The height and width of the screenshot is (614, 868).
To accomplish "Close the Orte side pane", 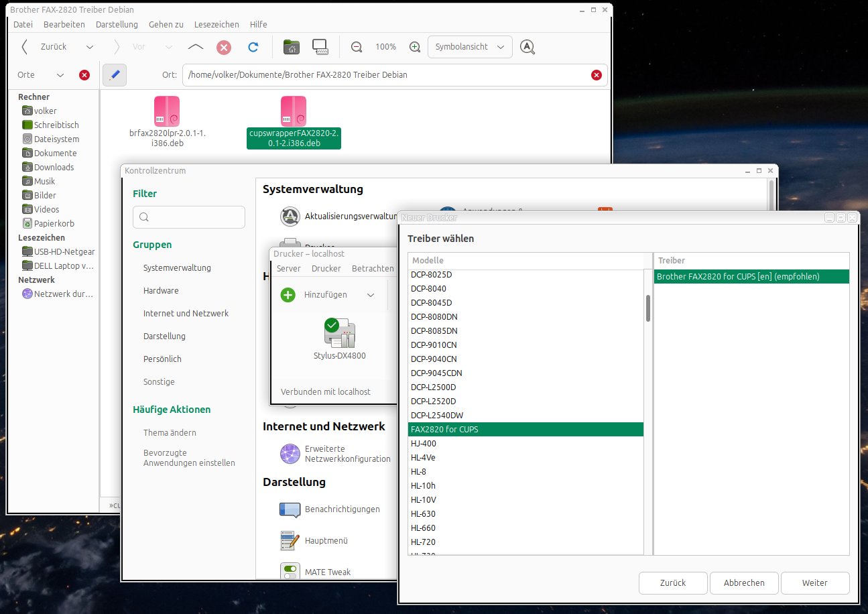I will (84, 75).
